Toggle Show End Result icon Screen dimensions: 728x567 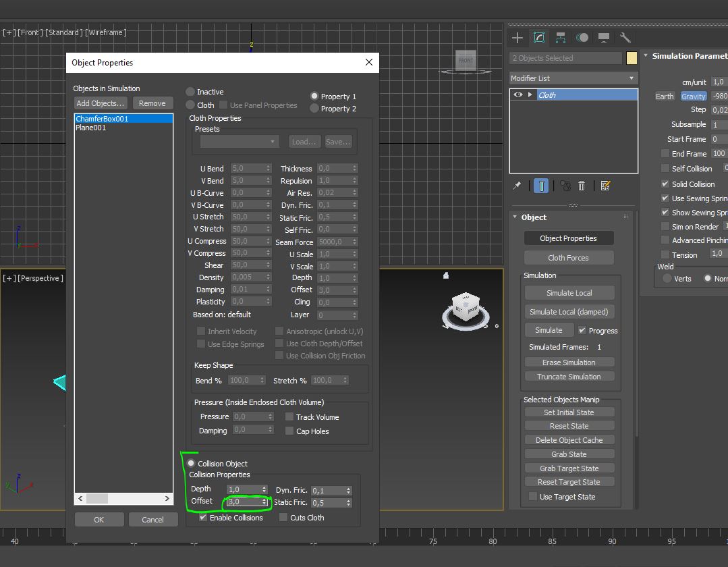click(541, 186)
